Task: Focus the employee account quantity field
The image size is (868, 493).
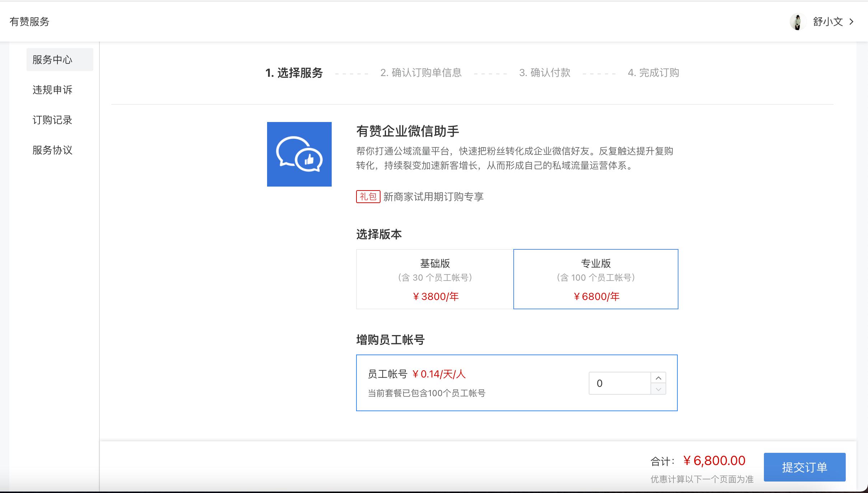Action: click(x=620, y=383)
